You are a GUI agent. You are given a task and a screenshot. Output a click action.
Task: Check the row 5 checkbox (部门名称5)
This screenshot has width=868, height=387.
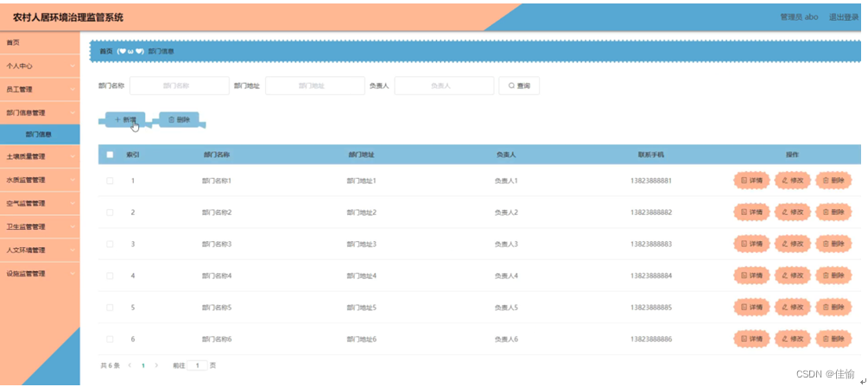pyautogui.click(x=110, y=308)
